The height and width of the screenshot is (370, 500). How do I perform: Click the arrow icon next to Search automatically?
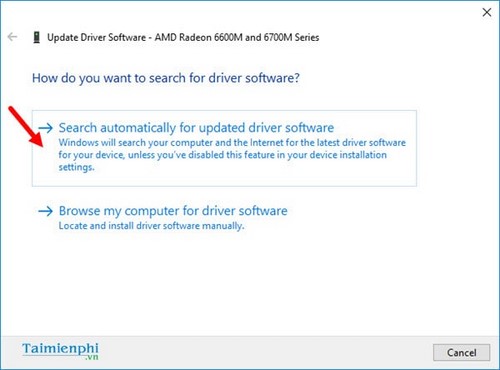pos(46,128)
